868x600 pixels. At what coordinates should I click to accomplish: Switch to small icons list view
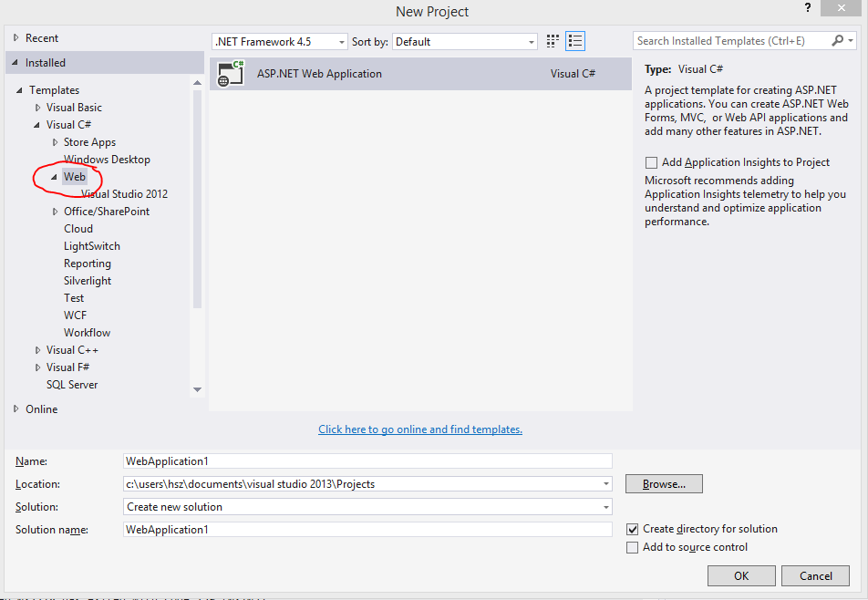point(575,41)
